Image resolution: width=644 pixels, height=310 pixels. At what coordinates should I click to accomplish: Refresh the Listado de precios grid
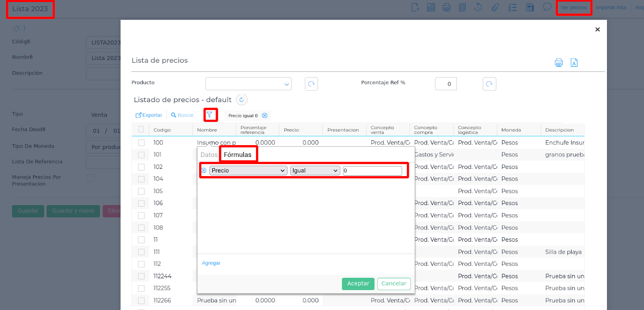coord(242,100)
